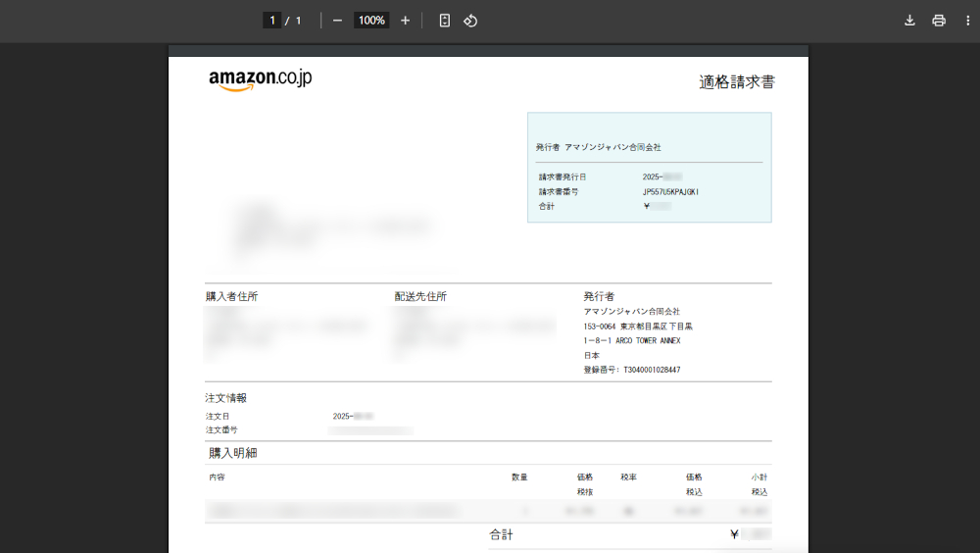Click the 適格請求書 title text
This screenshot has height=553, width=980.
[736, 82]
